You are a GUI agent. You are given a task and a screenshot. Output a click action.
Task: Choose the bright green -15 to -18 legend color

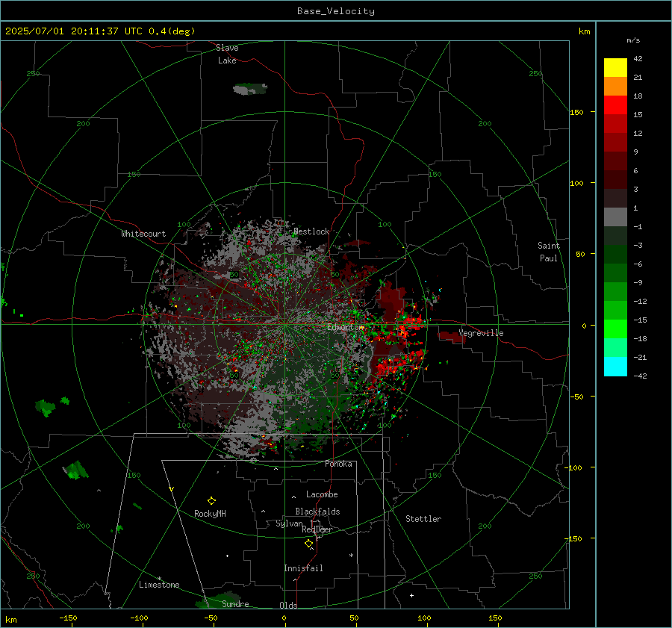point(615,329)
